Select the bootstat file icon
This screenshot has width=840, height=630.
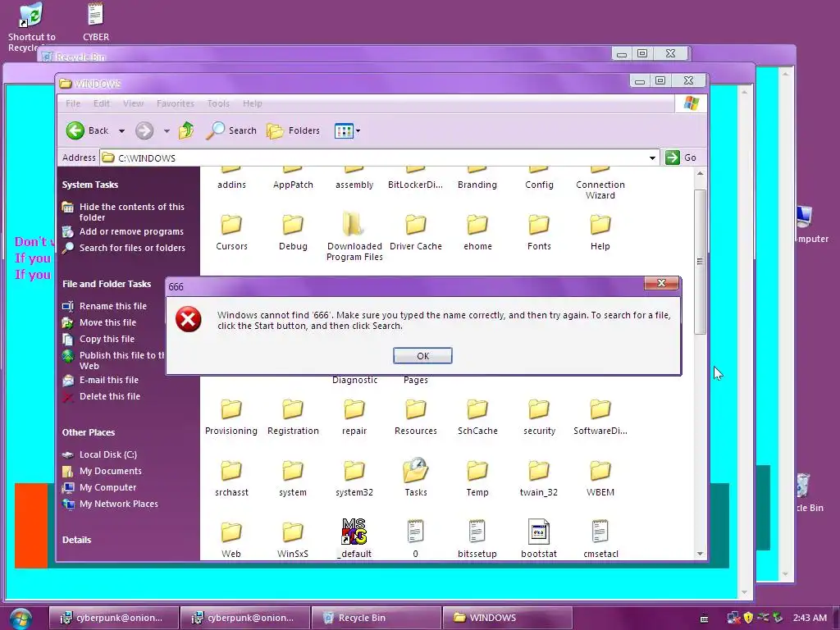(x=539, y=531)
